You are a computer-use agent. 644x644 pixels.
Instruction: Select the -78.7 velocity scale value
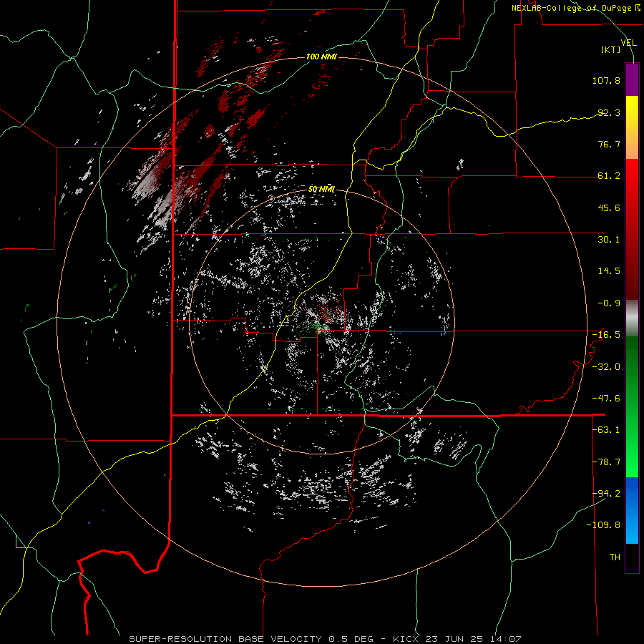click(x=606, y=462)
